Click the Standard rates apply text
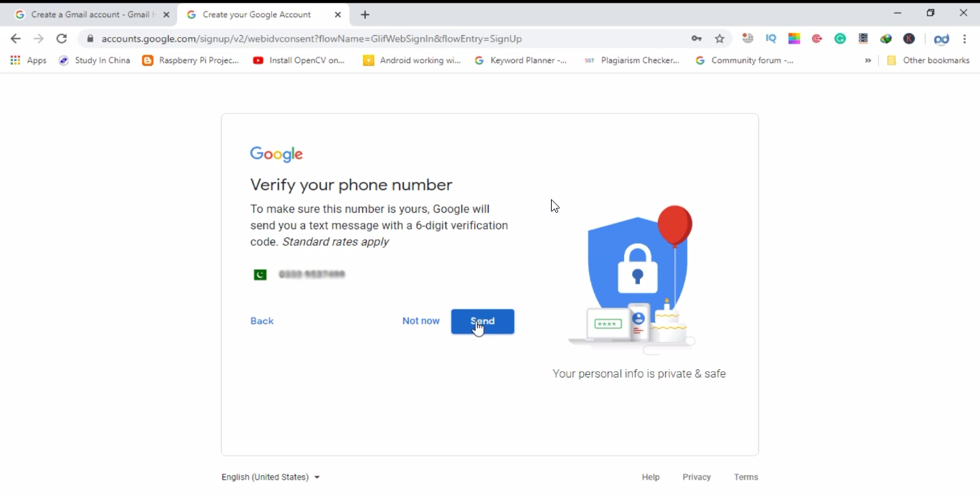This screenshot has width=980, height=496. [x=336, y=242]
